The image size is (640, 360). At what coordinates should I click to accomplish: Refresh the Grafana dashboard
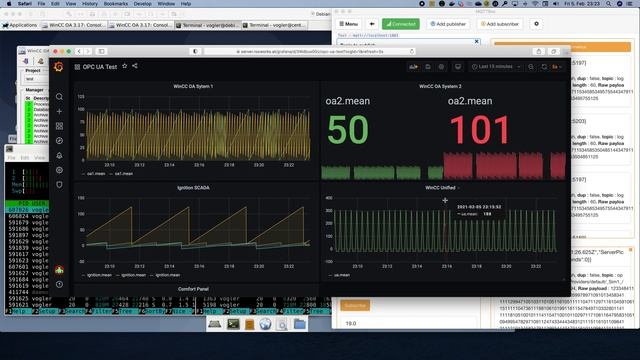(x=544, y=67)
